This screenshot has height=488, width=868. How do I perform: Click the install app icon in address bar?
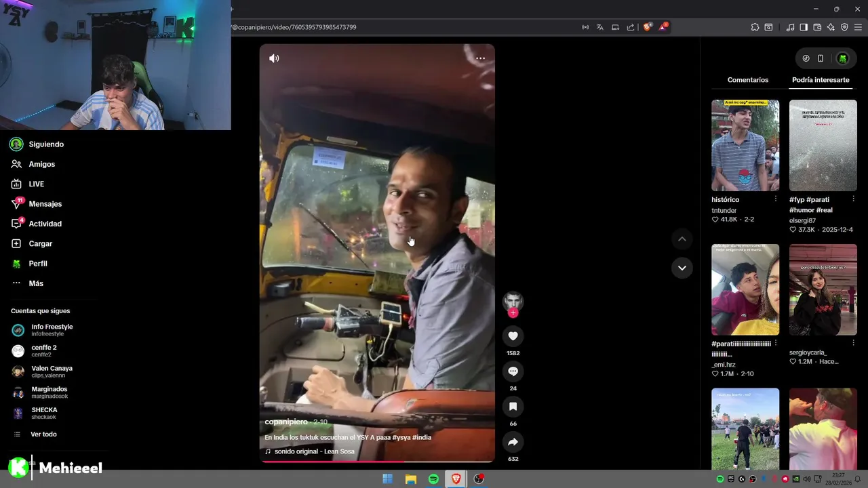(615, 27)
